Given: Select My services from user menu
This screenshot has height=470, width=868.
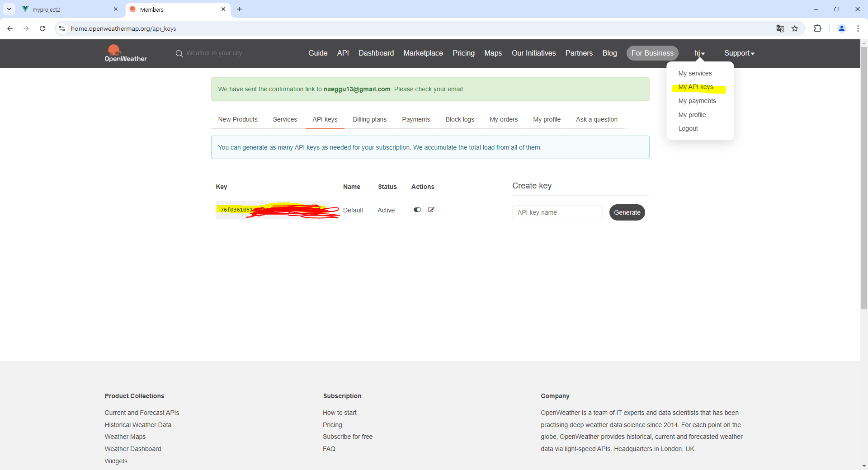Looking at the screenshot, I should click(695, 73).
